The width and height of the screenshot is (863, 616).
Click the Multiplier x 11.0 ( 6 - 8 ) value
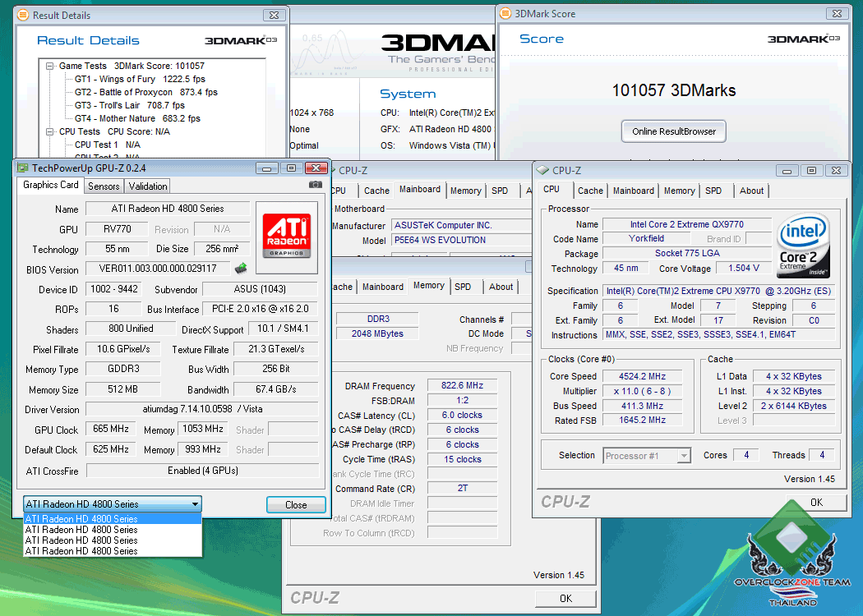(x=642, y=391)
